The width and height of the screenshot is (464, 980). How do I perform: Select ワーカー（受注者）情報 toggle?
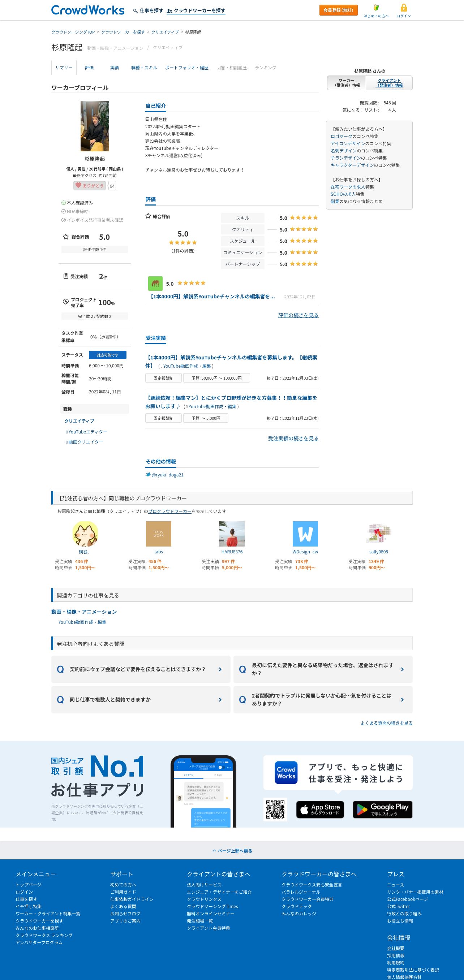(x=347, y=83)
